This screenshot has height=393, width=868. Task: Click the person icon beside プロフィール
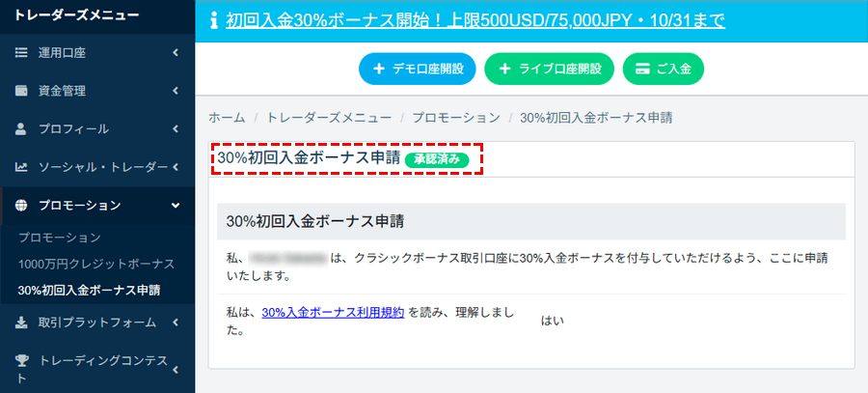(21, 128)
